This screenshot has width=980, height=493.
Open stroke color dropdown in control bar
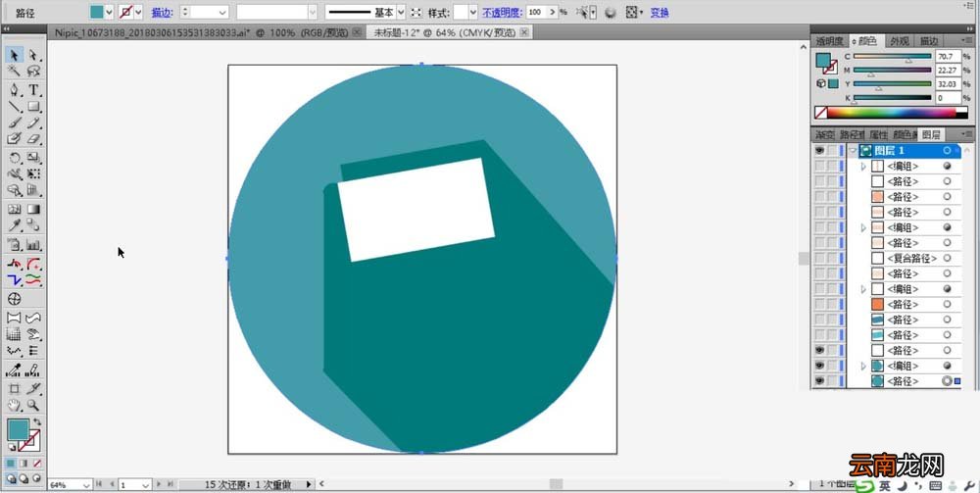point(139,12)
